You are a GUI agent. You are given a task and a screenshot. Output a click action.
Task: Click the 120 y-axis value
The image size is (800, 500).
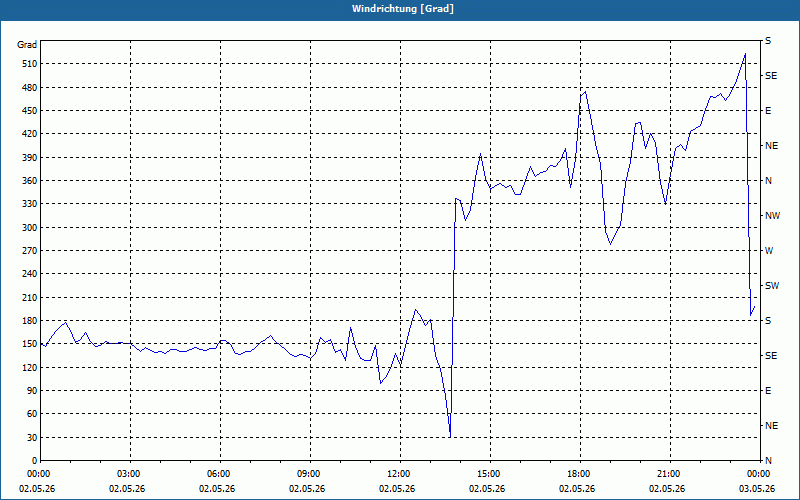(x=29, y=367)
